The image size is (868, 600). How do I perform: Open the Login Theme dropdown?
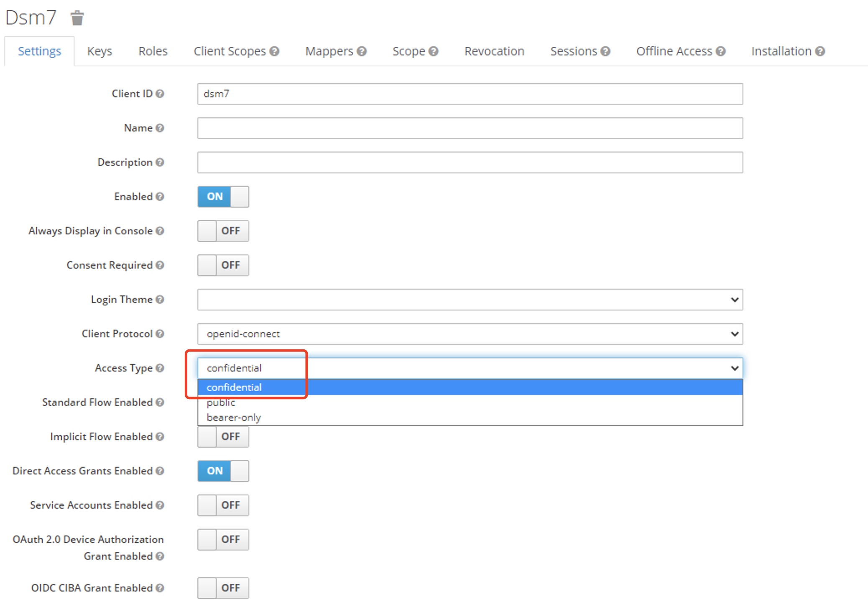point(470,300)
